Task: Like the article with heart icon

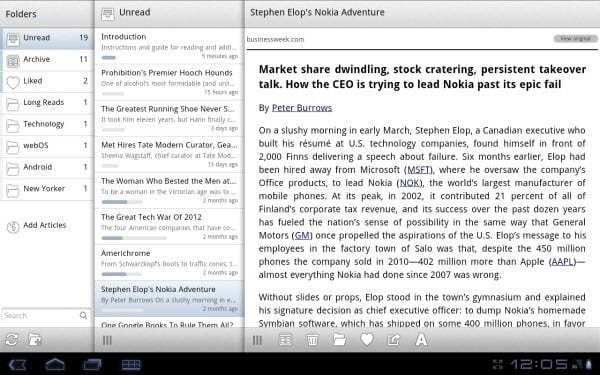Action: (x=367, y=339)
